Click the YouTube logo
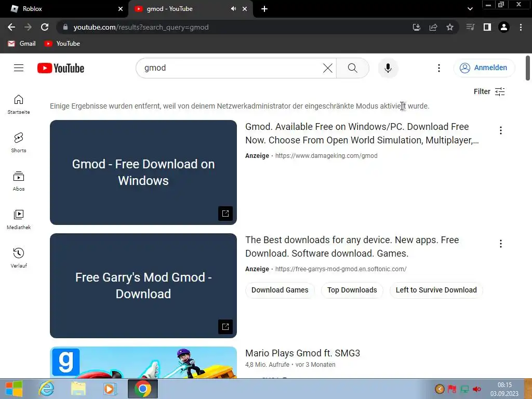Viewport: 532px width, 399px height. [x=61, y=68]
